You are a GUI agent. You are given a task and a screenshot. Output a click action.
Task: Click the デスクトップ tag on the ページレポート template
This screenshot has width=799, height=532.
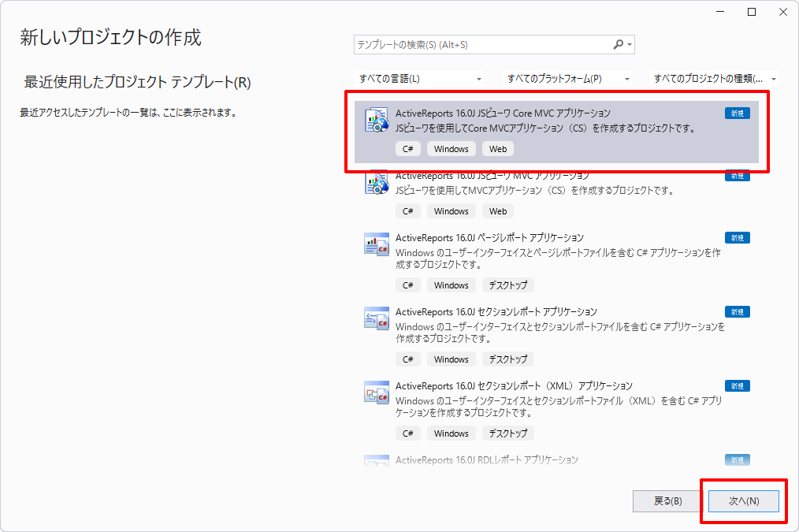tap(508, 285)
